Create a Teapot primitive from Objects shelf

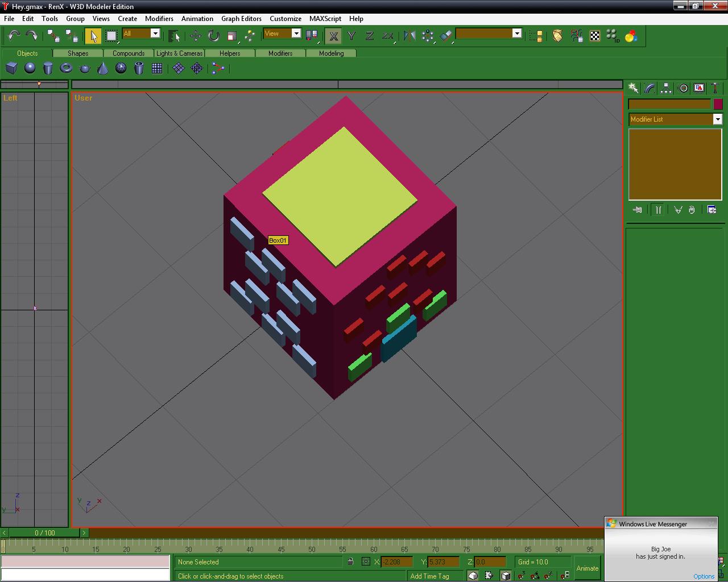(x=85, y=68)
